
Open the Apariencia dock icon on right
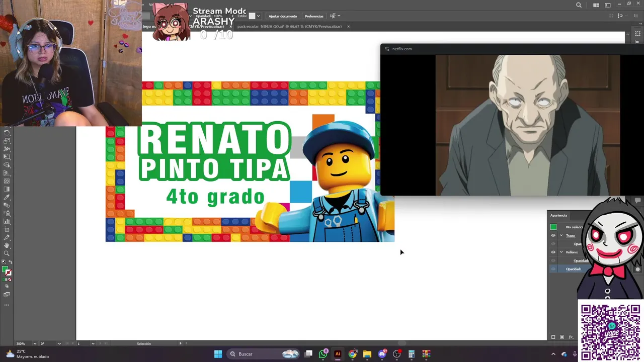(637, 269)
